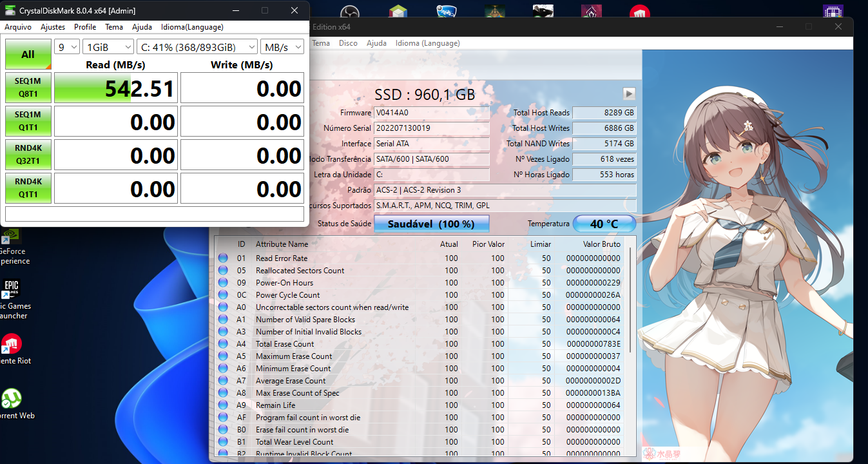
Task: Open Idioma(Language) menu in CrystalDiskMark
Action: point(192,27)
